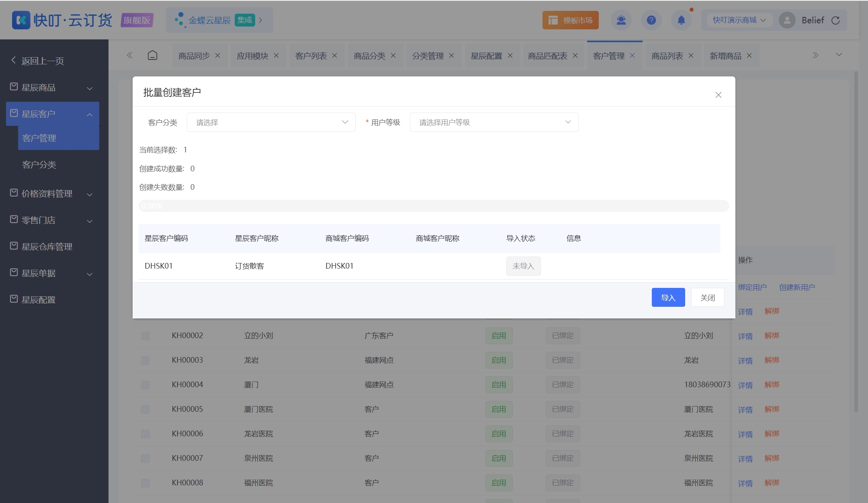This screenshot has height=503, width=868.
Task: Click the 未导入 status badge
Action: click(523, 266)
